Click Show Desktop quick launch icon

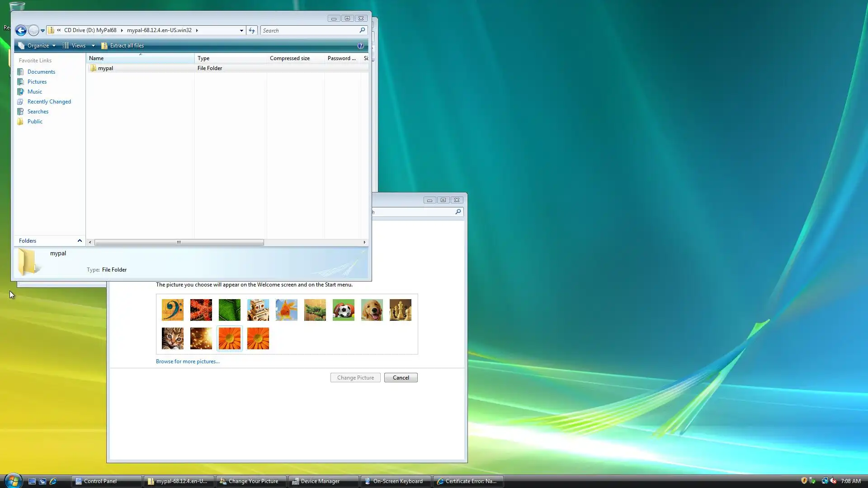32,481
